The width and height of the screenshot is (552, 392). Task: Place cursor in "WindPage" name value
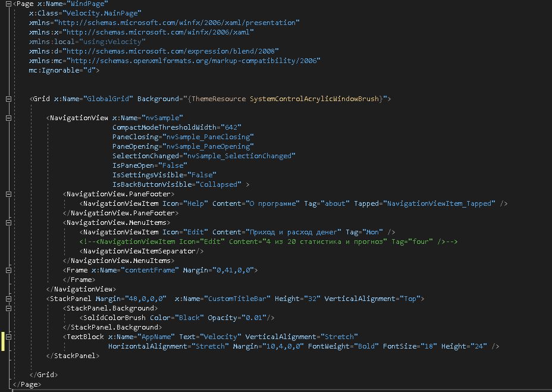coord(87,4)
